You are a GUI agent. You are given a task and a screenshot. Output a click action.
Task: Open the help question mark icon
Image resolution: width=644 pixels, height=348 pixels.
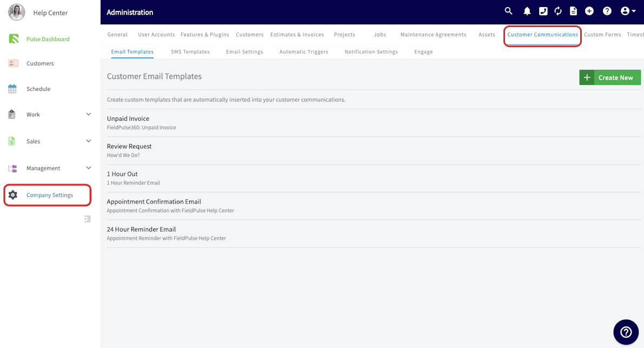tap(607, 11)
